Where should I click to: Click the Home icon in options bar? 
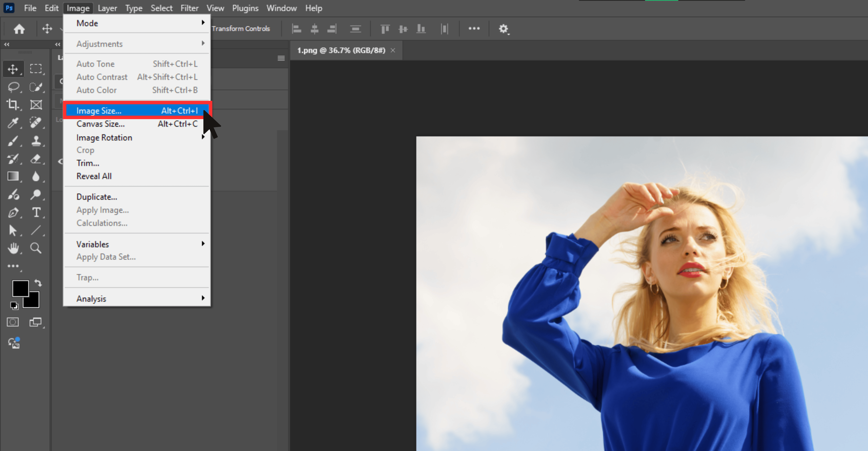coord(19,29)
